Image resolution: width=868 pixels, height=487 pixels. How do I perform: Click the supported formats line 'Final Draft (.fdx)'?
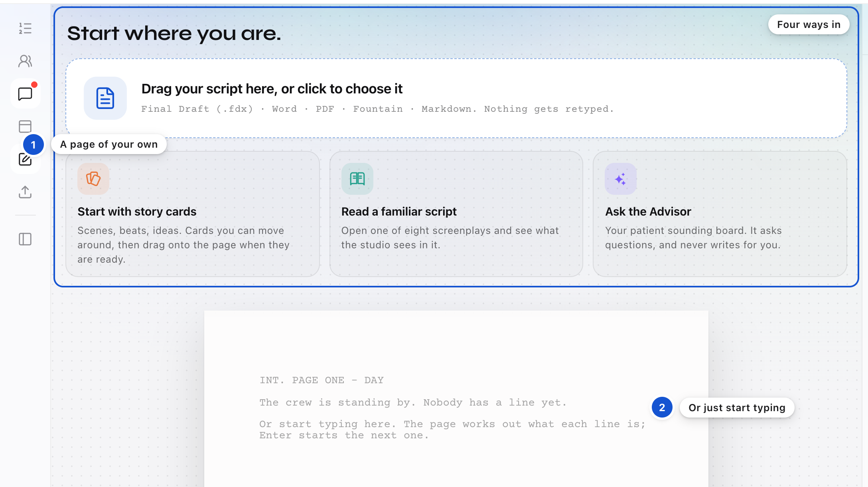(377, 109)
